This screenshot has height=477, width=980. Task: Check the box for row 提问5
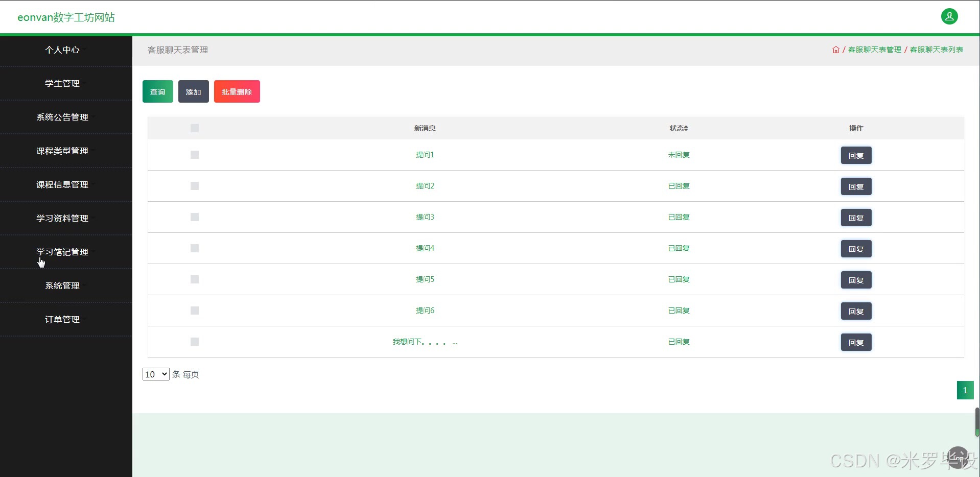coord(195,279)
